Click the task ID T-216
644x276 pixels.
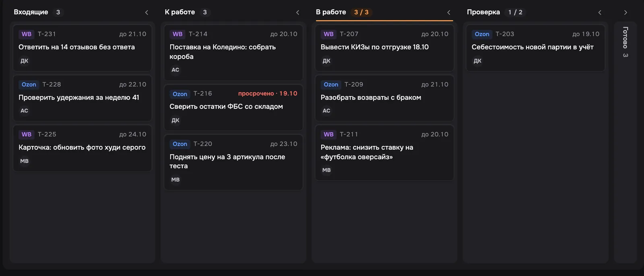point(202,93)
